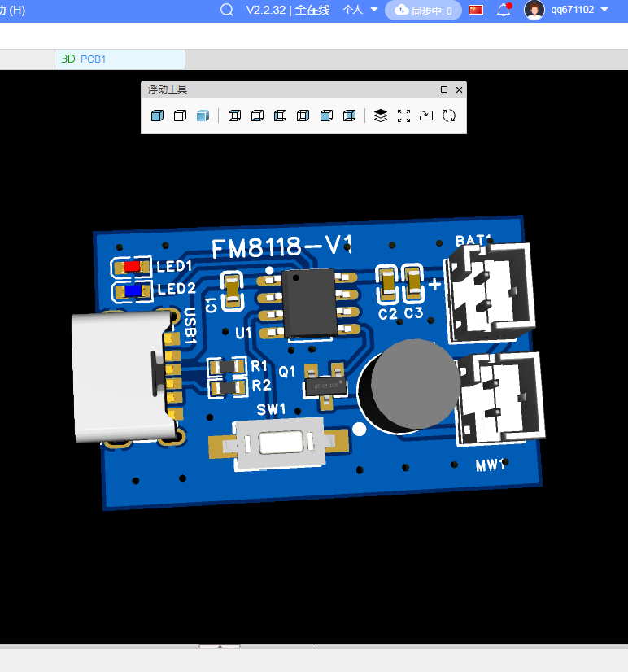Screen dimensions: 628x672
Task: Click the export arrow-into-box icon
Action: (x=426, y=116)
